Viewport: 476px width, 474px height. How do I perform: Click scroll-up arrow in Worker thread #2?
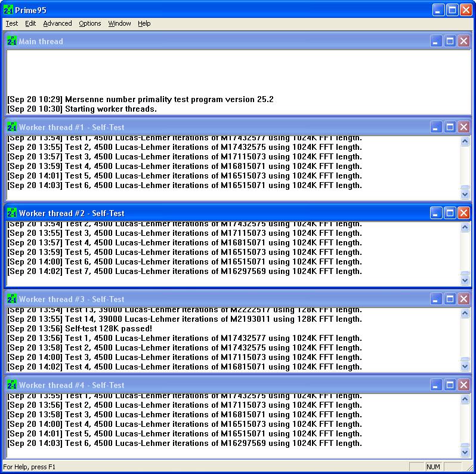point(465,227)
